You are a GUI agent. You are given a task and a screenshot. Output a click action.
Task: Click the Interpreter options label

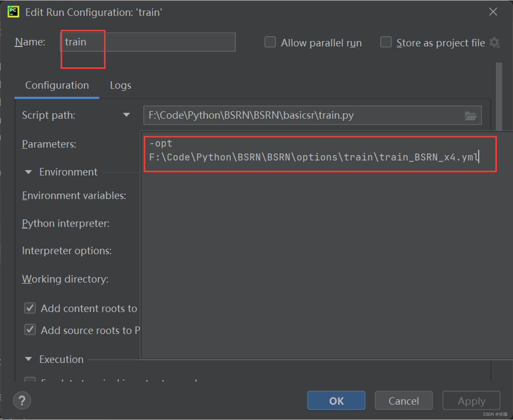[67, 251]
